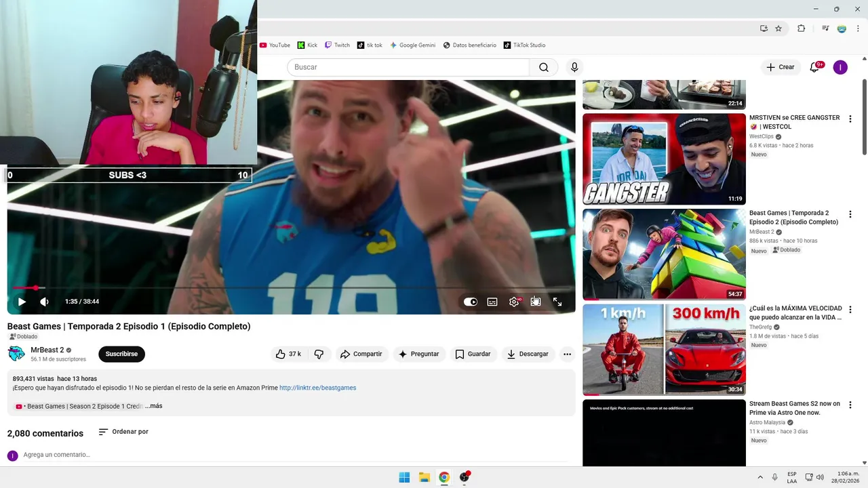
Task: Open options menu for Episodio 2 video
Action: [x=850, y=214]
